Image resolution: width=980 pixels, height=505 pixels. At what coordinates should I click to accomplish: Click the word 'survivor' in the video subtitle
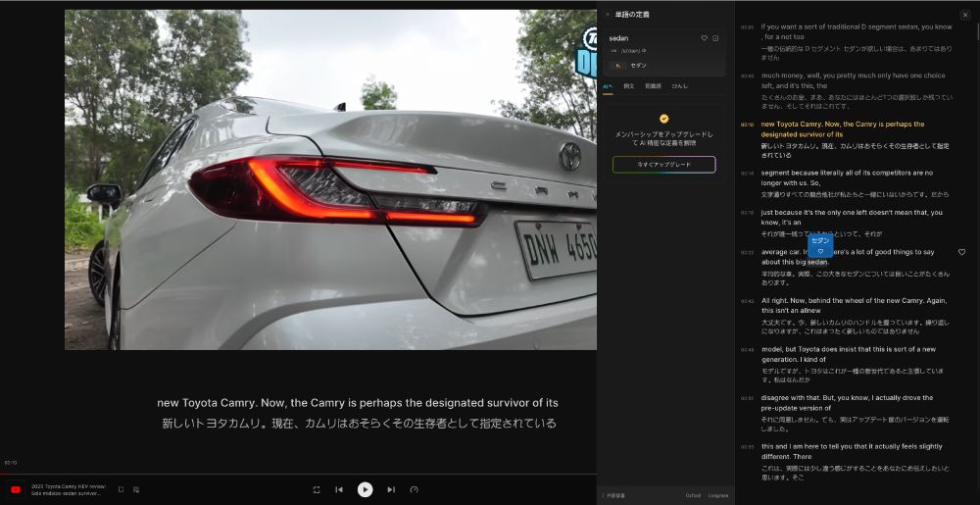coord(506,403)
